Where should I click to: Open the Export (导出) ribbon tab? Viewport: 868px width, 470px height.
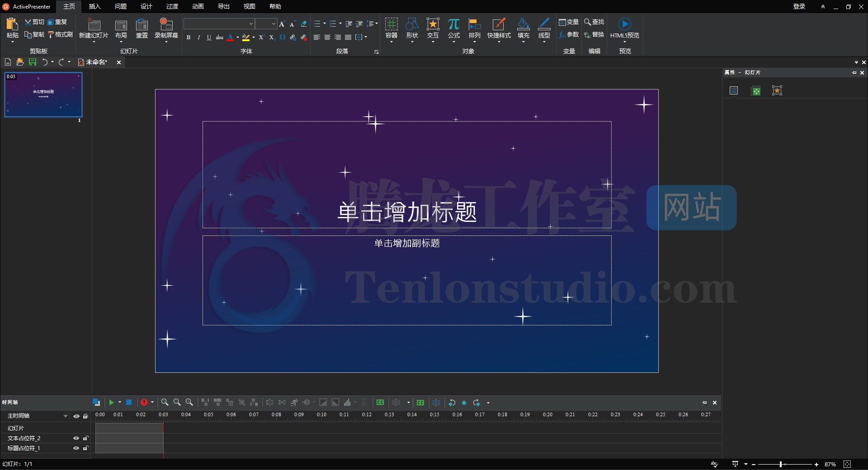point(223,6)
